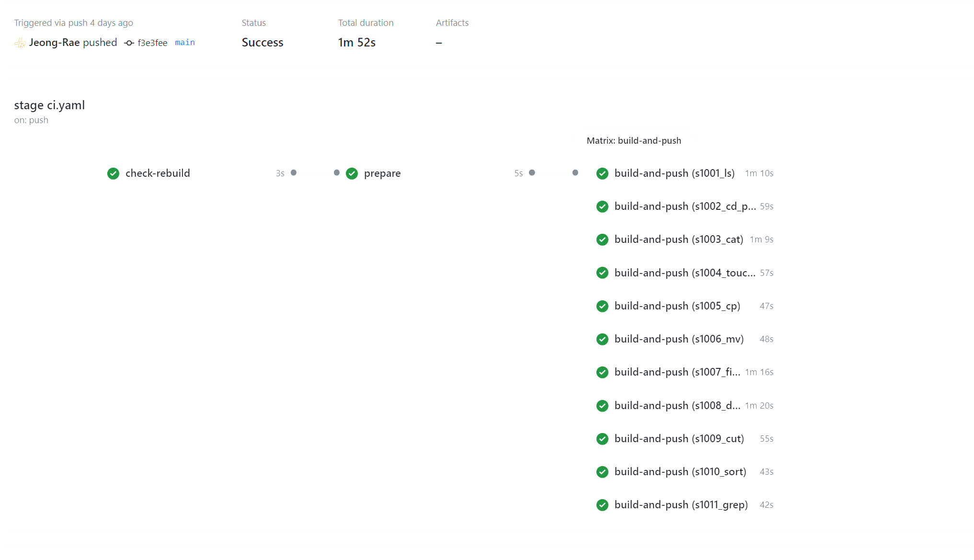Screen dimensions: 974x560
Task: Click the success checkmark icon on check-rebuild
Action: click(x=113, y=173)
